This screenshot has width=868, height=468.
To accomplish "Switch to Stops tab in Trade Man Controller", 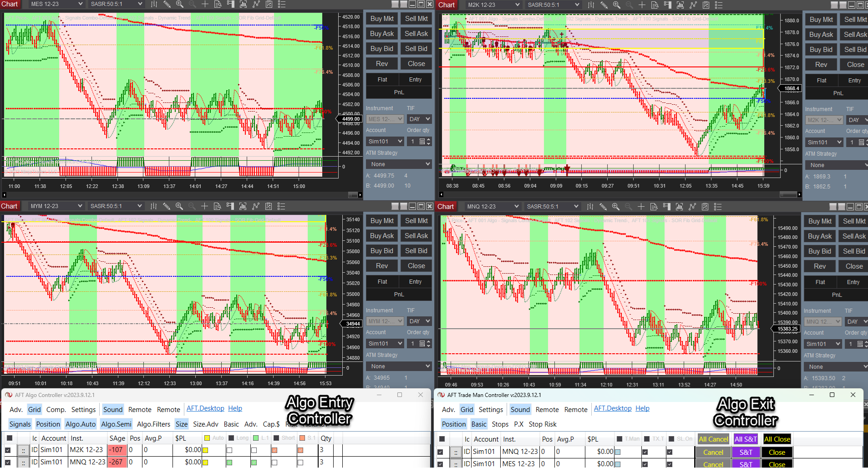I will [x=500, y=424].
